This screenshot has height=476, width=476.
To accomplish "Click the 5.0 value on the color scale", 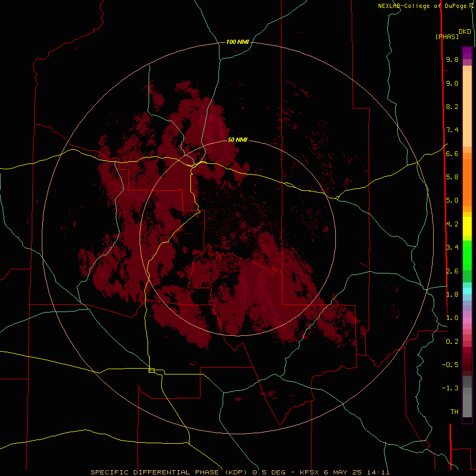I will tap(452, 200).
